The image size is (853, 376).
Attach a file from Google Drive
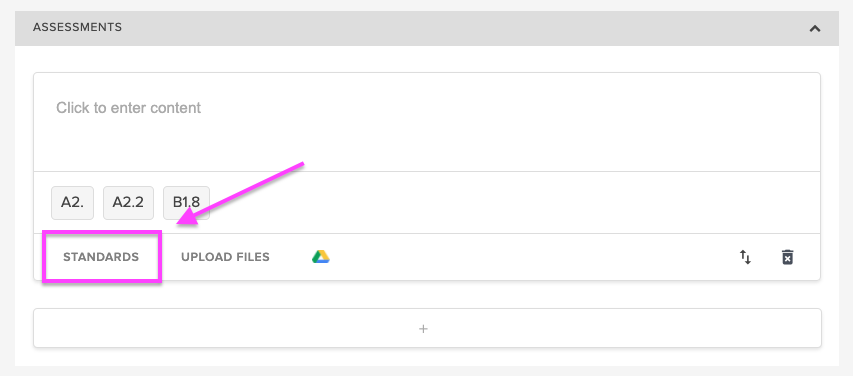tap(321, 257)
